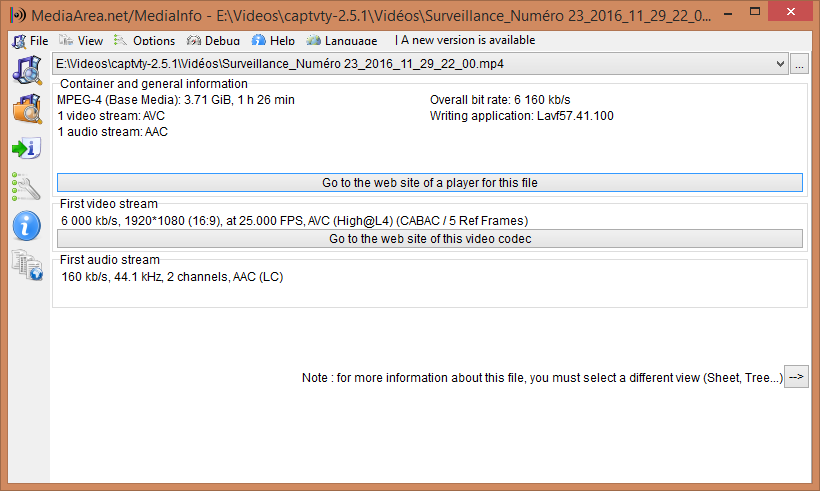Click the documents globe icon in sidebar
The height and width of the screenshot is (491, 820).
[x=27, y=265]
